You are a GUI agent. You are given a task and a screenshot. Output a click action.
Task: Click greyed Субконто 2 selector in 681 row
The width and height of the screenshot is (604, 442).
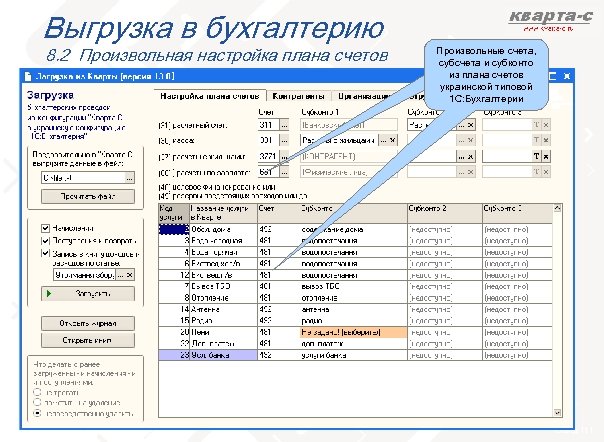click(461, 172)
